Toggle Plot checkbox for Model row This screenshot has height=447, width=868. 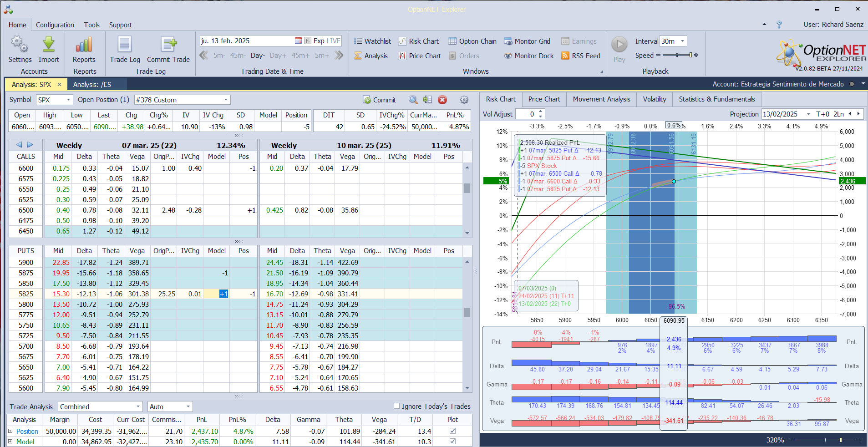452,441
